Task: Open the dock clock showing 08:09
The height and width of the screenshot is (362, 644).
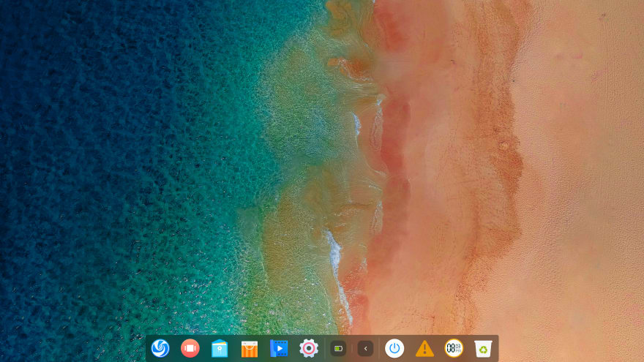Action: (454, 348)
